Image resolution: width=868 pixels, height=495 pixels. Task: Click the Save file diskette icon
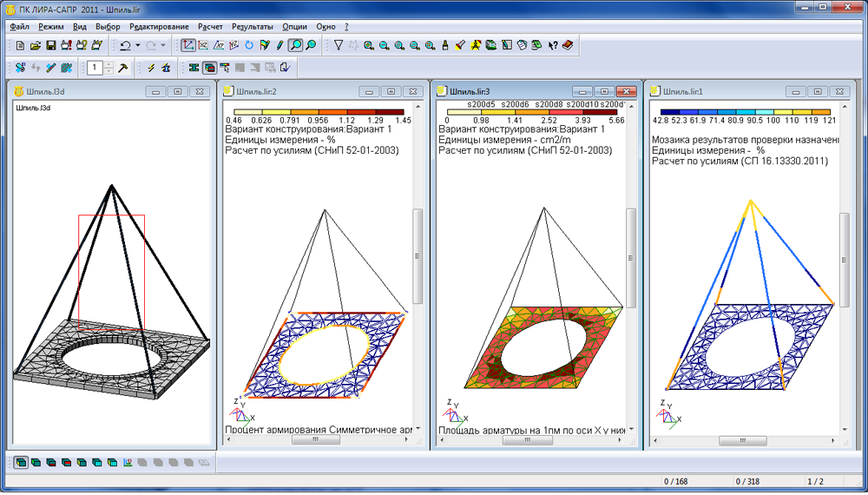click(51, 45)
